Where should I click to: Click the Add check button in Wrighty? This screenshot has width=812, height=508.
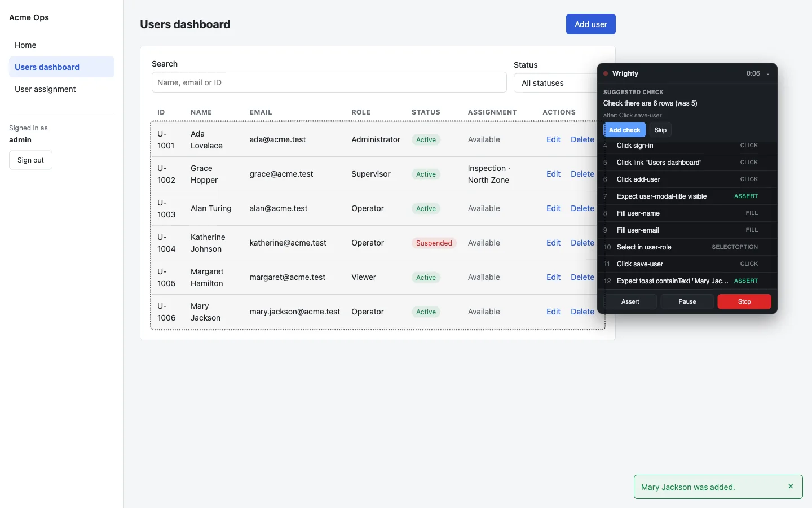(625, 130)
